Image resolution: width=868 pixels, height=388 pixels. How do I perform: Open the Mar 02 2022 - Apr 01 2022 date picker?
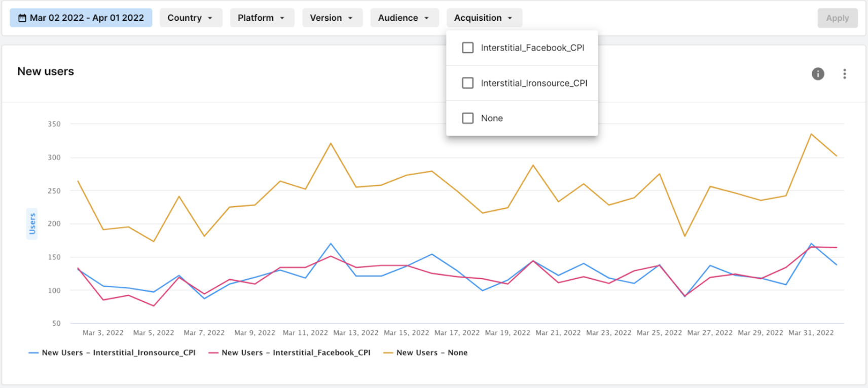[87, 18]
